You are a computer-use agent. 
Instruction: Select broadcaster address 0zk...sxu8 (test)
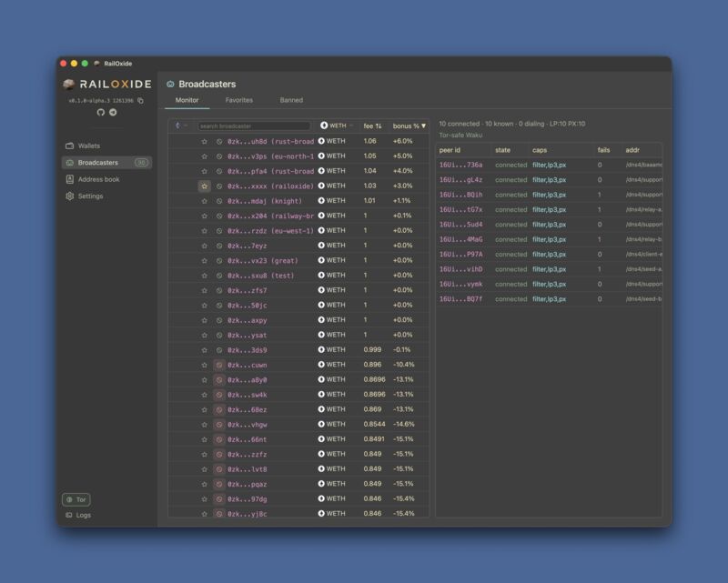tap(261, 276)
